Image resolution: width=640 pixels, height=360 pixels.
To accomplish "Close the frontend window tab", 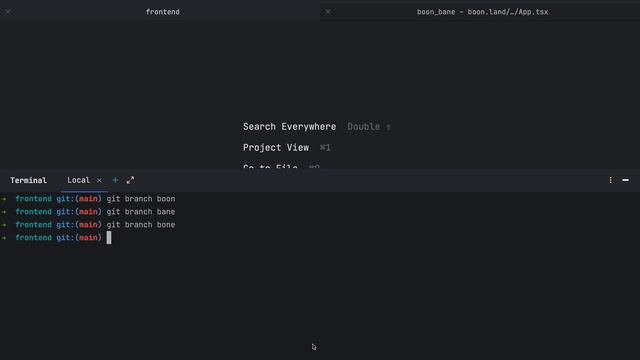I will [x=8, y=12].
